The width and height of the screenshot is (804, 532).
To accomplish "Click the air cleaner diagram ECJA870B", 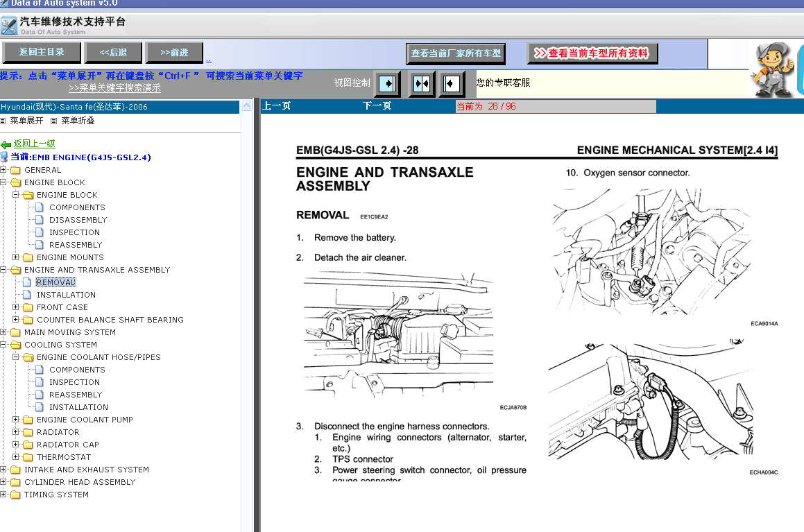I will pyautogui.click(x=398, y=335).
